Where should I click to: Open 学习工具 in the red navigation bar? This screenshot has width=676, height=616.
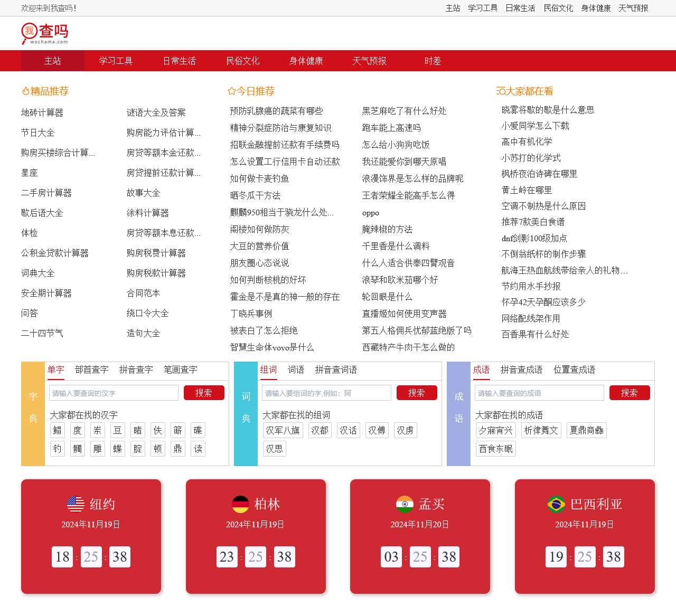116,61
